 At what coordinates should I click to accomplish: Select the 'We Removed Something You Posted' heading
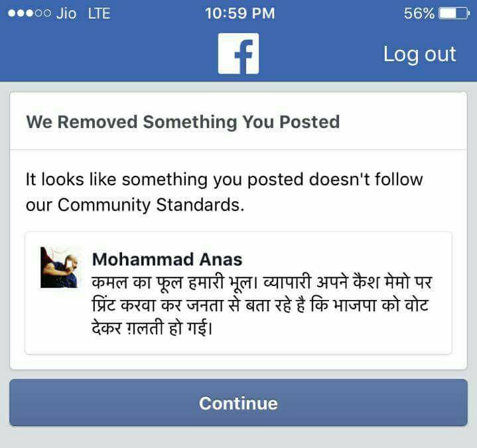click(x=183, y=122)
